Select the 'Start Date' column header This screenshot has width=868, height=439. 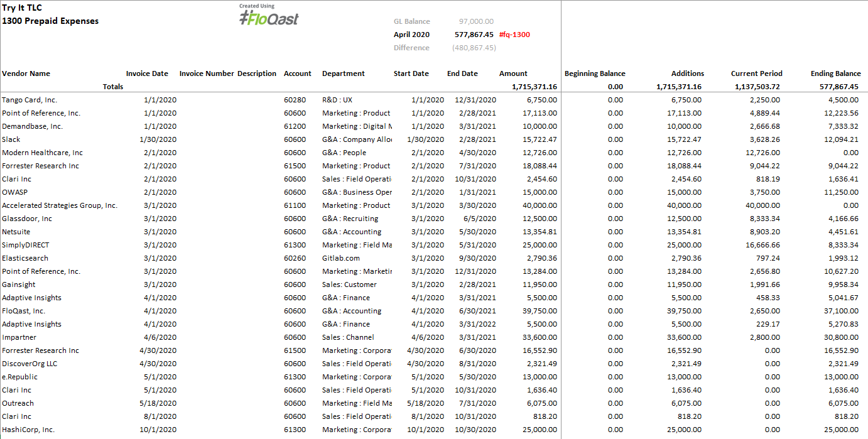[411, 73]
